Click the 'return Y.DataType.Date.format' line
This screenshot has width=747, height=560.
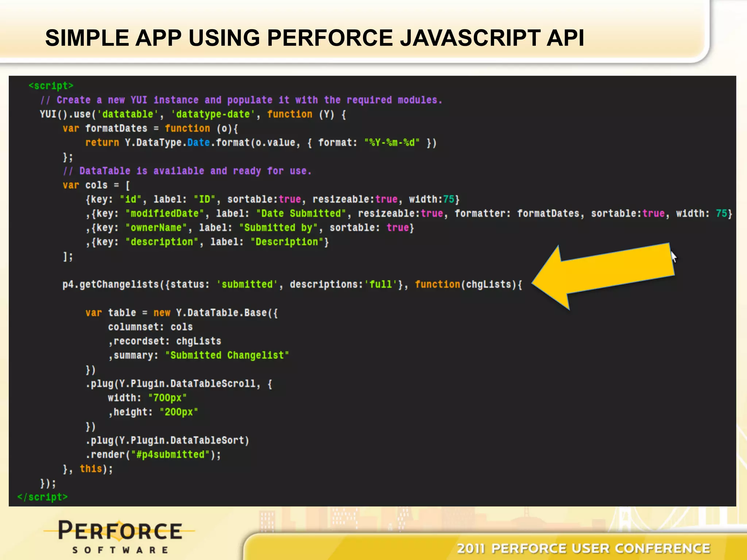pyautogui.click(x=261, y=143)
